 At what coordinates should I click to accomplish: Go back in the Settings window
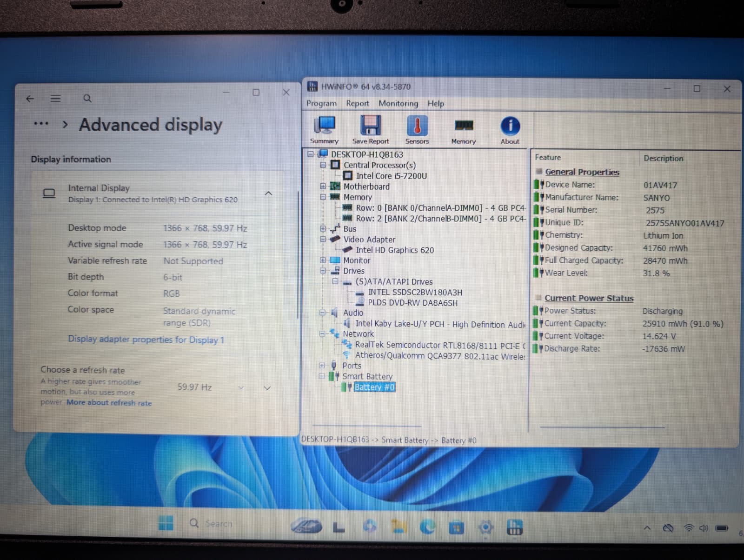[30, 99]
